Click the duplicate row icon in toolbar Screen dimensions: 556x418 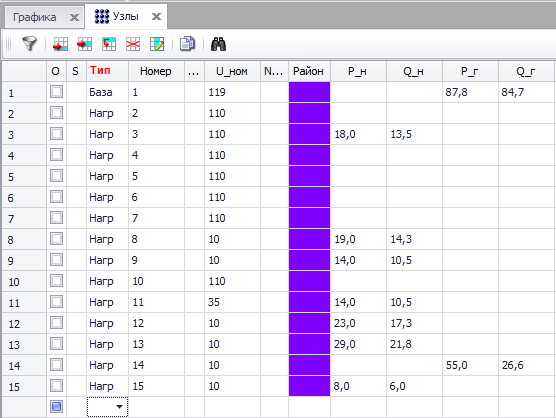point(109,44)
